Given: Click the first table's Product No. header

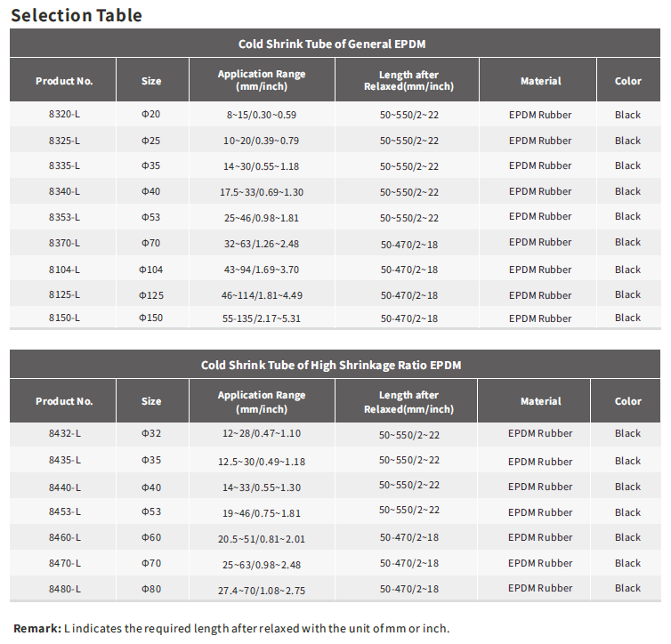Looking at the screenshot, I should click(64, 81).
